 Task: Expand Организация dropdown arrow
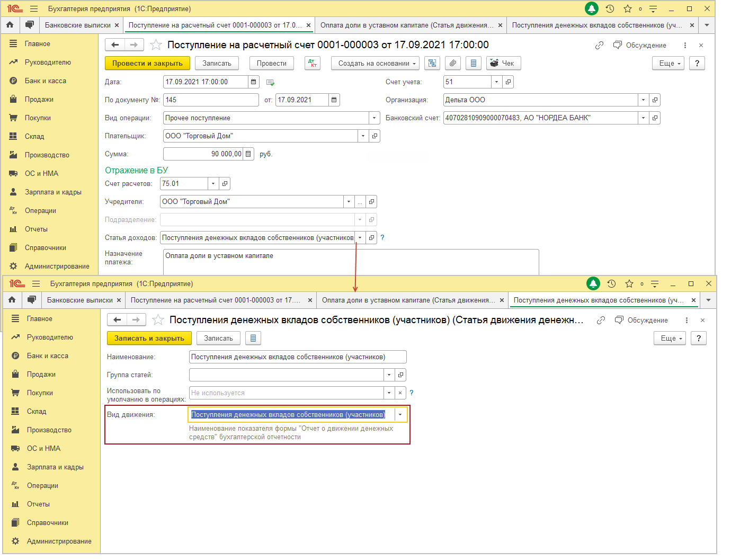point(643,100)
